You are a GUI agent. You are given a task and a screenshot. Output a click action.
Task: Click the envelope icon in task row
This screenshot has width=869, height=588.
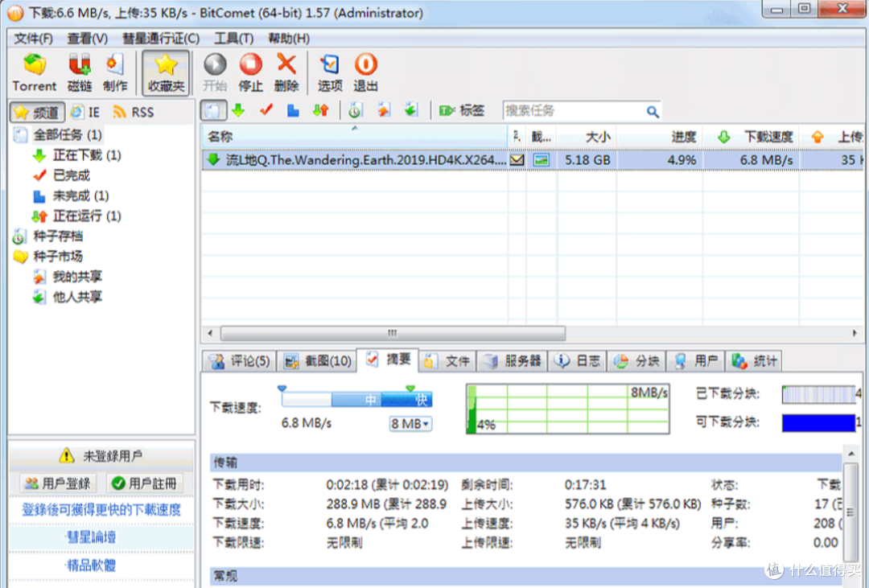click(x=517, y=160)
